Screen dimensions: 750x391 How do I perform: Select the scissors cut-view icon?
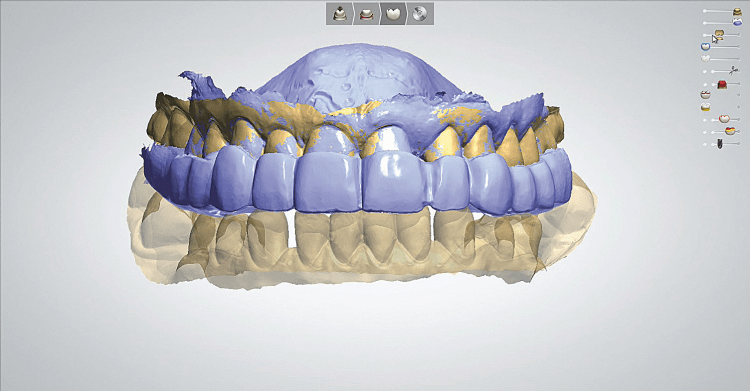pos(733,71)
